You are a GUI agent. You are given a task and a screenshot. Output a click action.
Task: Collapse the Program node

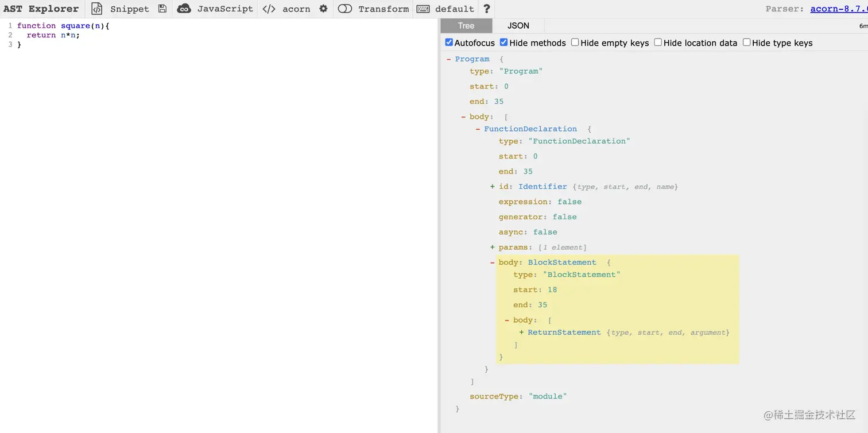click(449, 59)
